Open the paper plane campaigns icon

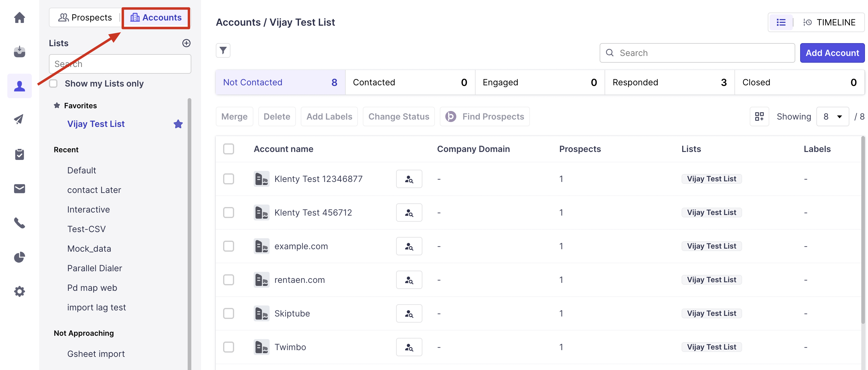pos(20,119)
